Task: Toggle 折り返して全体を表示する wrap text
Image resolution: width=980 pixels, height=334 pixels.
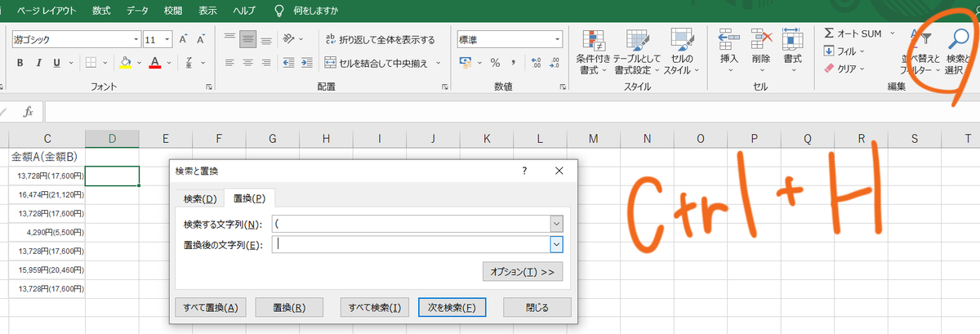Action: (380, 39)
